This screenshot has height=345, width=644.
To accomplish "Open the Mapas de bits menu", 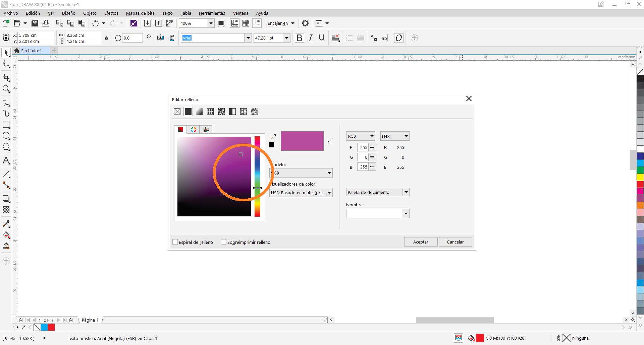I will click(140, 13).
